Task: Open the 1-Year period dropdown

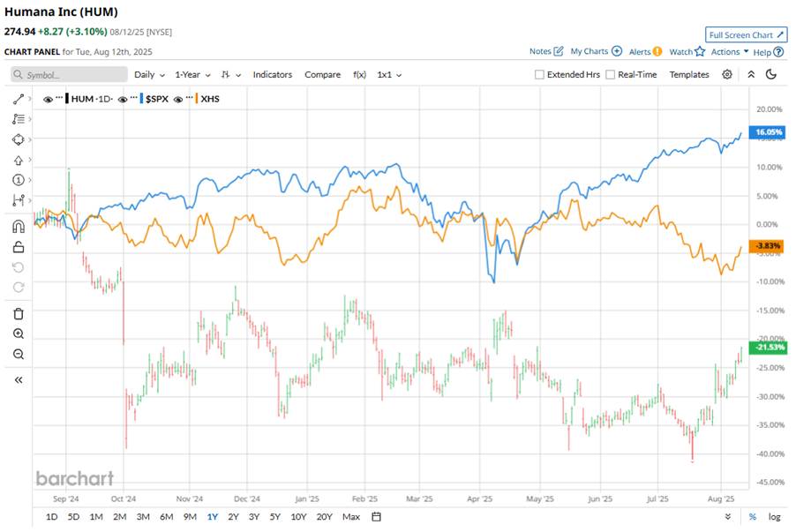Action: pyautogui.click(x=192, y=75)
